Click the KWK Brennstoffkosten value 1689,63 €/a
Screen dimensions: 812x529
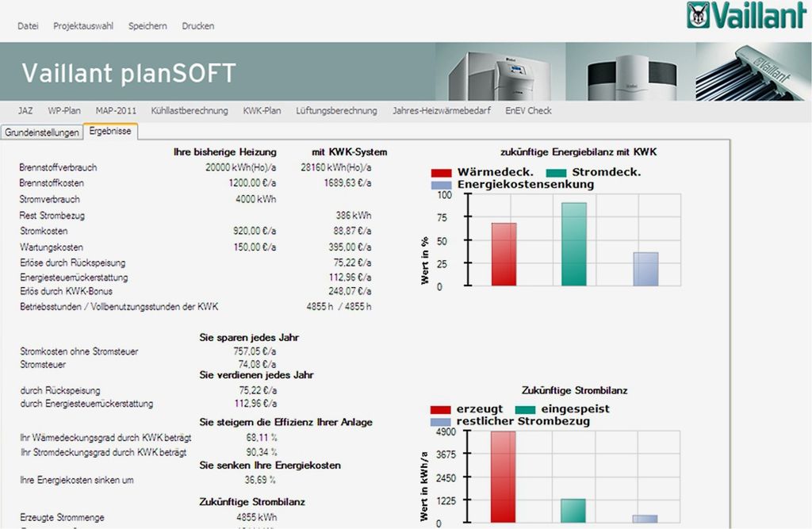click(x=347, y=183)
